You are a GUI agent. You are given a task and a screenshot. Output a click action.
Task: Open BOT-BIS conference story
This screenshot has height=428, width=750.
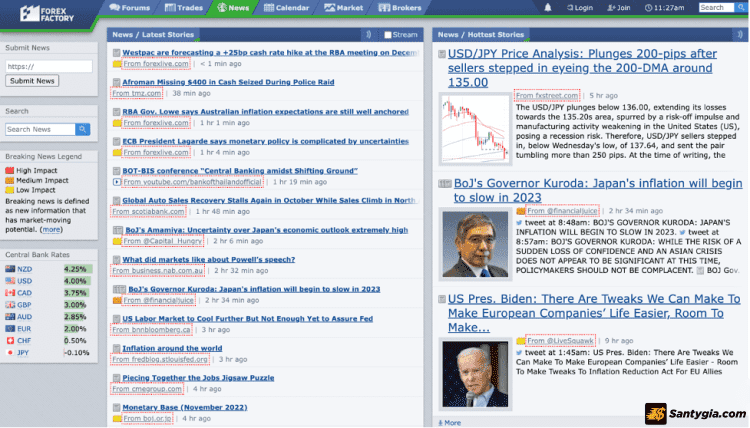[x=240, y=171]
